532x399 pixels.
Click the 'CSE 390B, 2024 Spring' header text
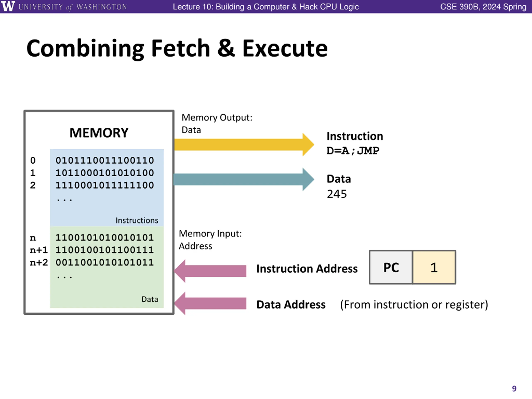(483, 7)
